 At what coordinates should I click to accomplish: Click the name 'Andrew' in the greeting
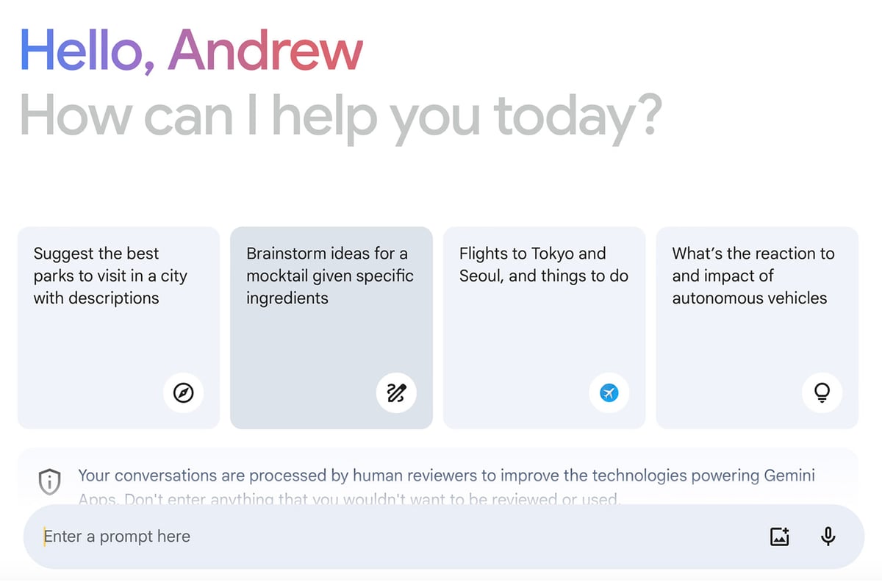click(x=265, y=50)
